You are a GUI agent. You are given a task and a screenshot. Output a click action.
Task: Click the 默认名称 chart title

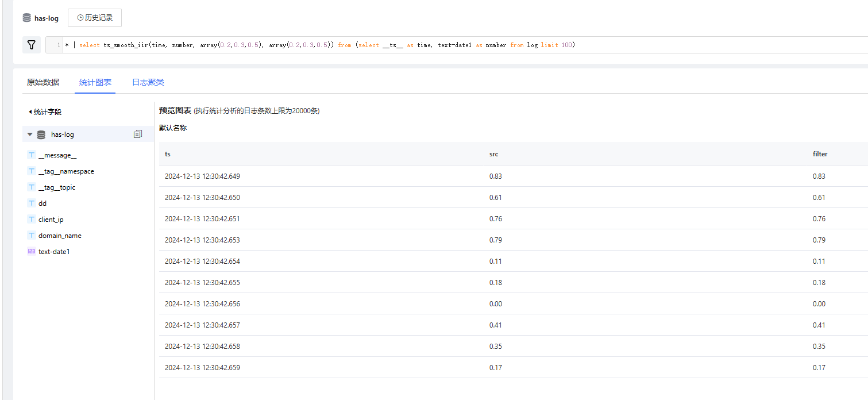[173, 128]
